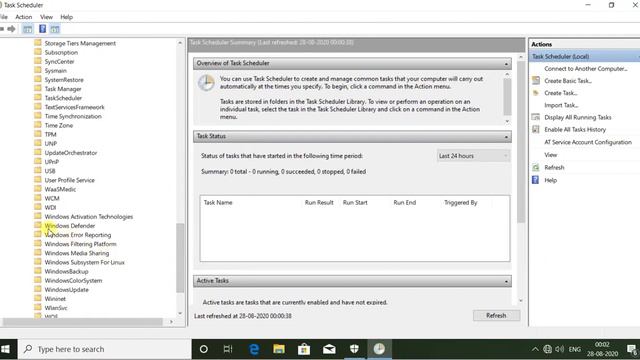Select Windows Error Reporting folder
The height and width of the screenshot is (360, 640).
[78, 235]
